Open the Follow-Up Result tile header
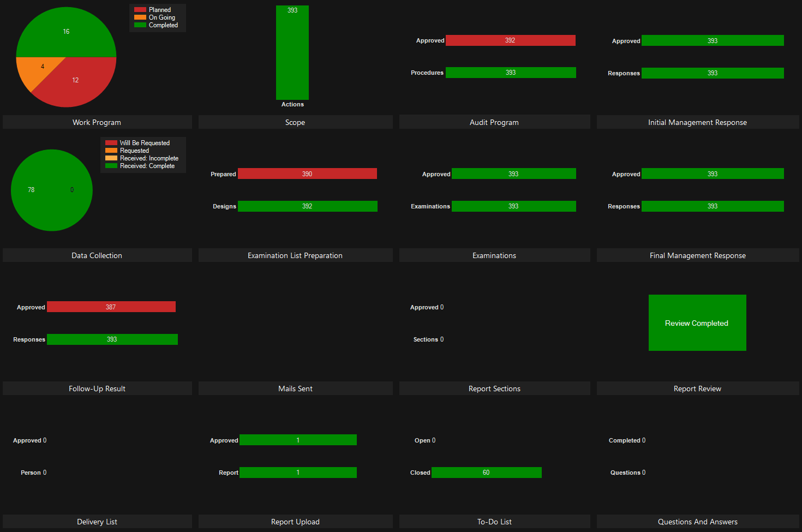 coord(97,388)
